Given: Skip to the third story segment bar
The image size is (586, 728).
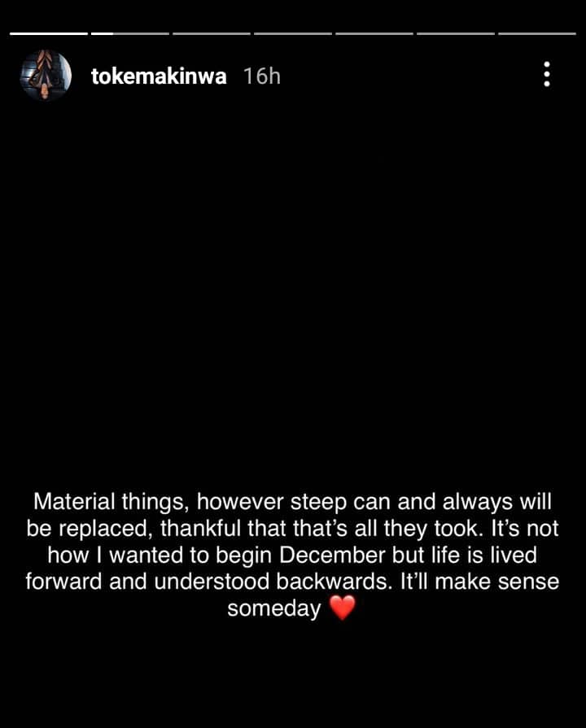Looking at the screenshot, I should coord(212,33).
